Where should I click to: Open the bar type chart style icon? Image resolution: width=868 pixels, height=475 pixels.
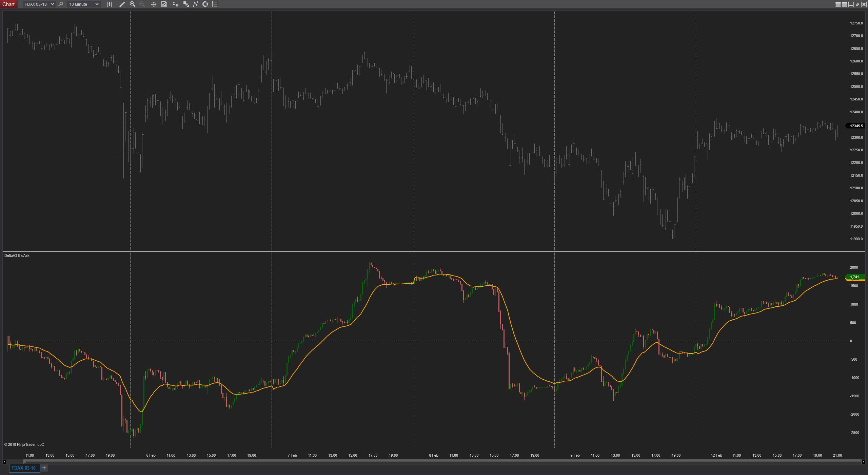tap(110, 4)
